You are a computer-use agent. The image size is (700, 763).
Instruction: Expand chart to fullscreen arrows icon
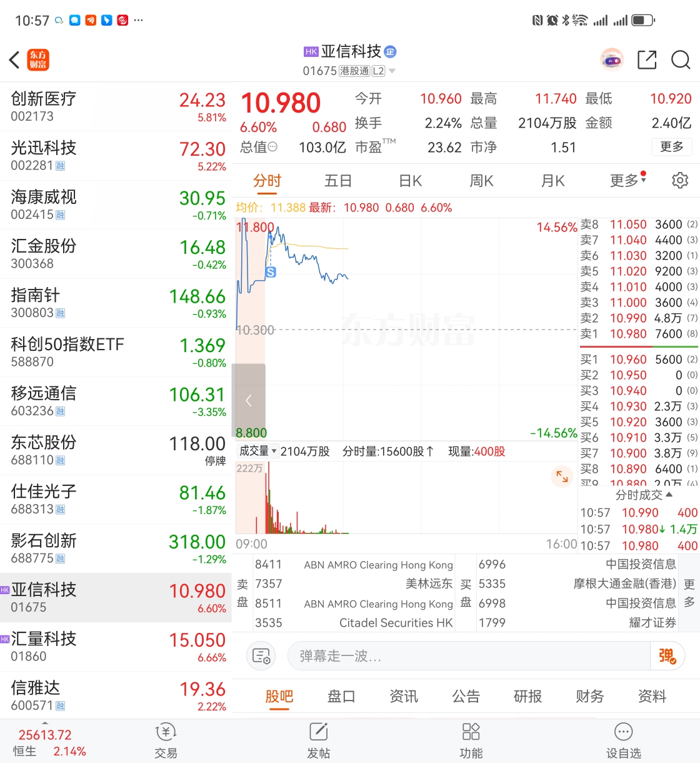562,477
